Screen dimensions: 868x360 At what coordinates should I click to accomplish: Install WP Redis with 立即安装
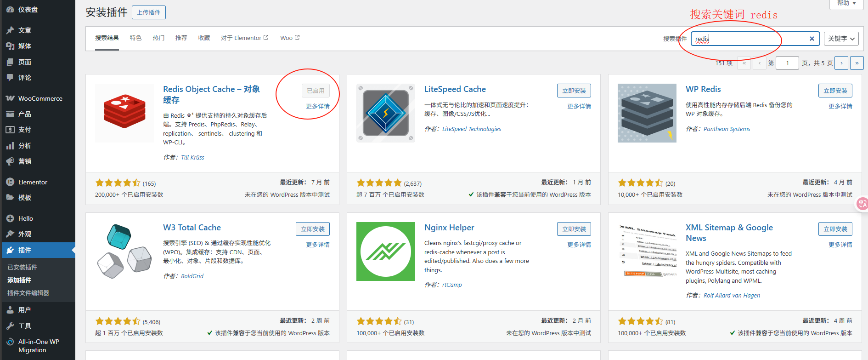pos(835,91)
